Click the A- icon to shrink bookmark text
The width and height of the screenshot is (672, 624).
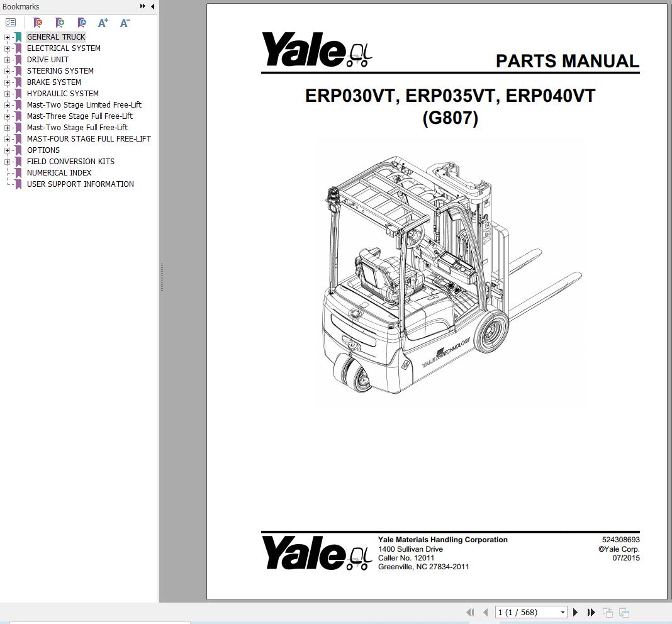click(x=124, y=22)
